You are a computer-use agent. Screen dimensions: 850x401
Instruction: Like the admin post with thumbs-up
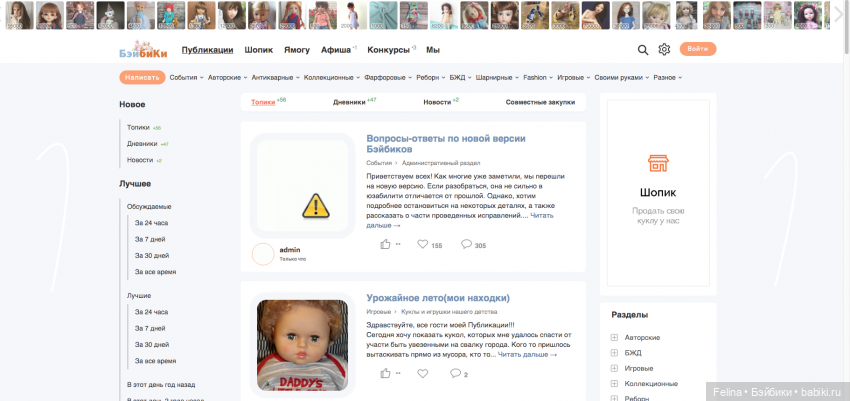[x=386, y=244]
